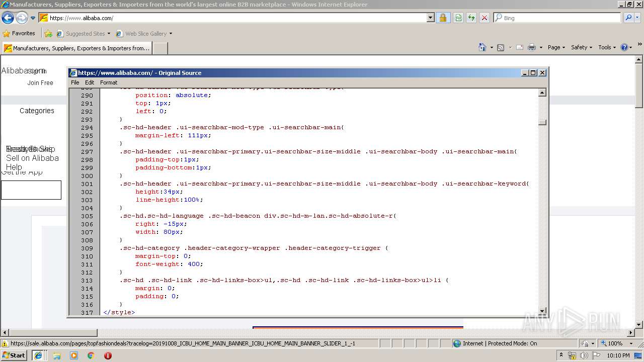Open Suggested Sites link
This screenshot has height=362, width=644.
point(83,34)
